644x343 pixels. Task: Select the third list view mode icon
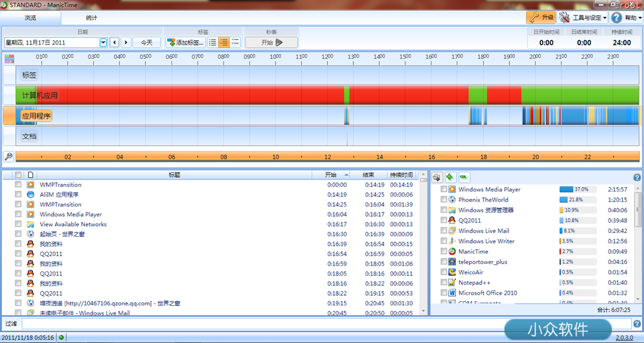[235, 42]
